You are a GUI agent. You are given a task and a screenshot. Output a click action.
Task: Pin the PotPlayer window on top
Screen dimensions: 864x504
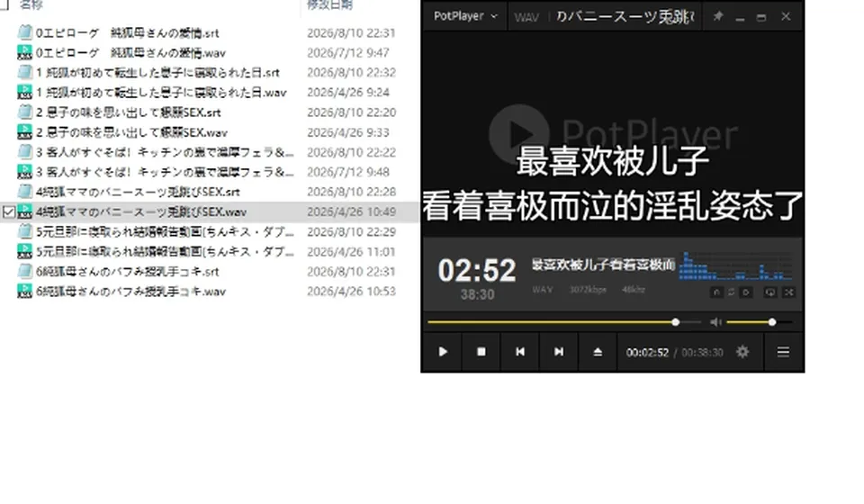pyautogui.click(x=717, y=16)
